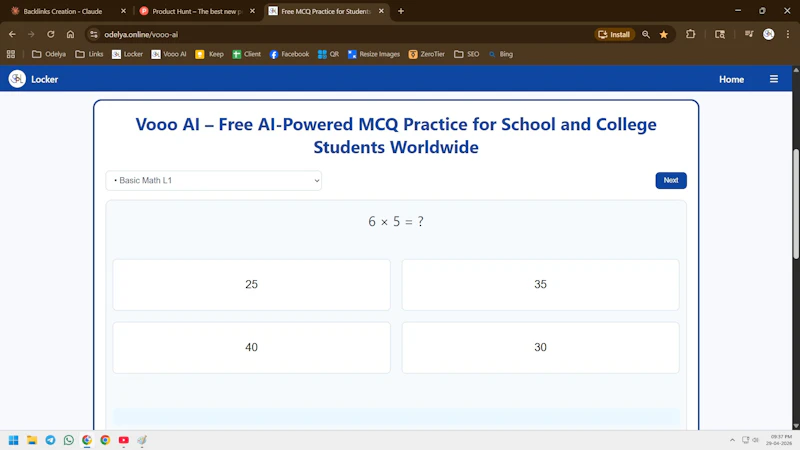This screenshot has height=450, width=800.
Task: Open the media controls icon in toolbar
Action: 749,34
